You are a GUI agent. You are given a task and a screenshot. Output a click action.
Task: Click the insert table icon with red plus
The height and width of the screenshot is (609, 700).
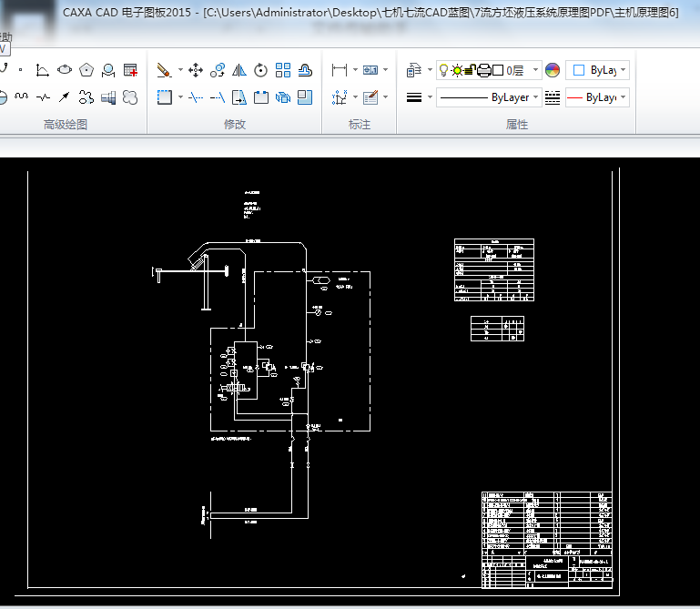[x=130, y=70]
